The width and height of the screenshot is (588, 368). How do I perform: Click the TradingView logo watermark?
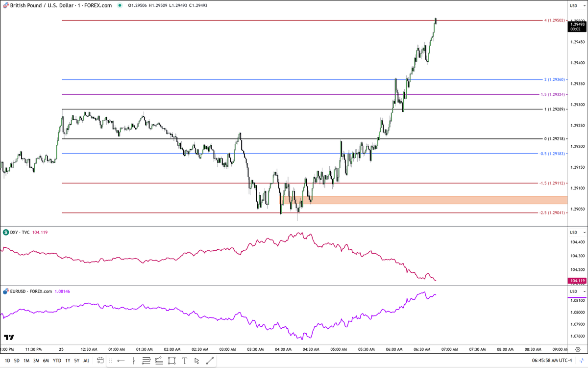[9, 338]
